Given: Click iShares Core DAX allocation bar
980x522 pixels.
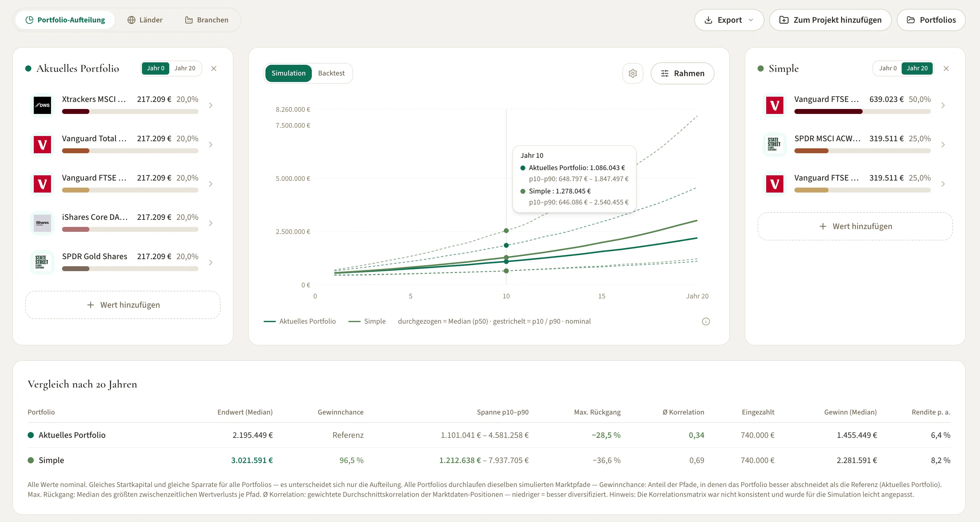Looking at the screenshot, I should [x=130, y=229].
